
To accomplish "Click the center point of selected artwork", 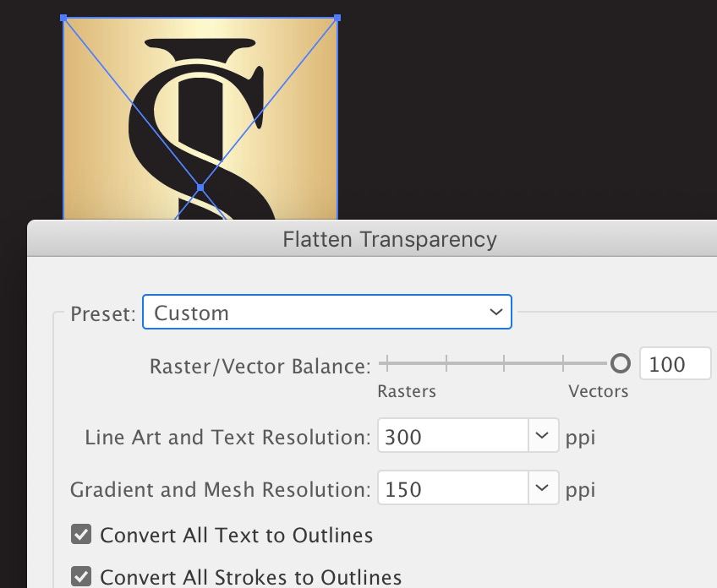I will tap(200, 188).
